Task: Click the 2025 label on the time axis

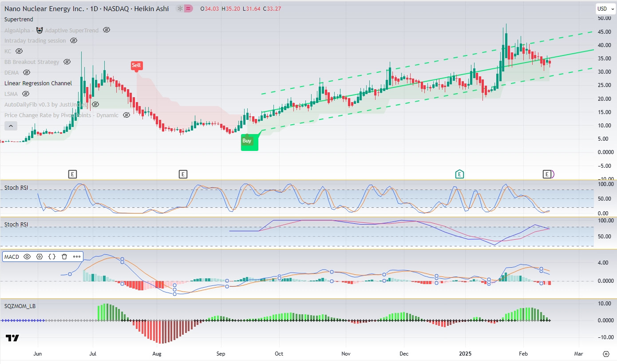Action: (x=466, y=354)
